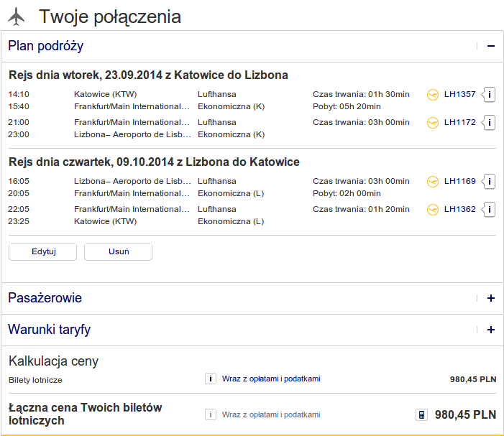Click the Pasażerowie heading
Image resolution: width=504 pixels, height=436 pixels.
pyautogui.click(x=45, y=297)
